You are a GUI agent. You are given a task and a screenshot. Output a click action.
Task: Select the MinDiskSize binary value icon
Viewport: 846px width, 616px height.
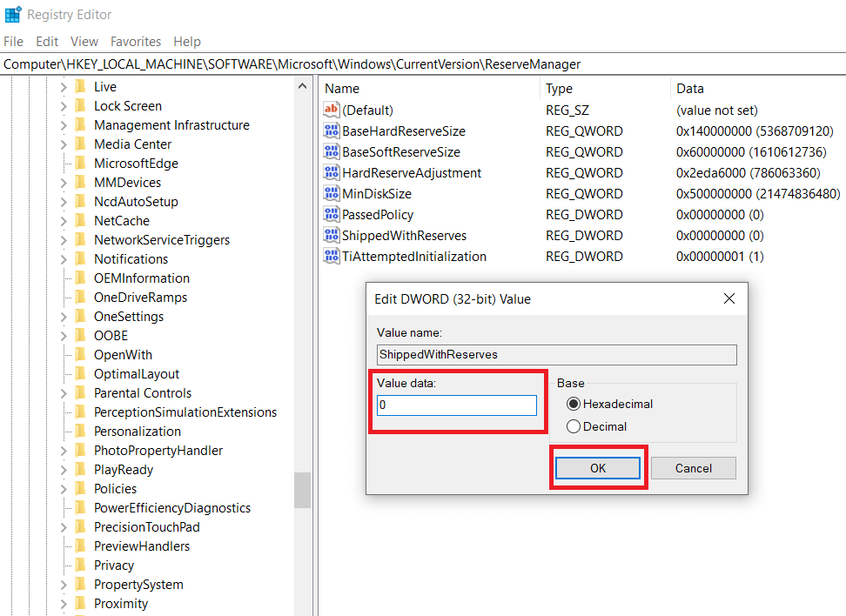(331, 194)
